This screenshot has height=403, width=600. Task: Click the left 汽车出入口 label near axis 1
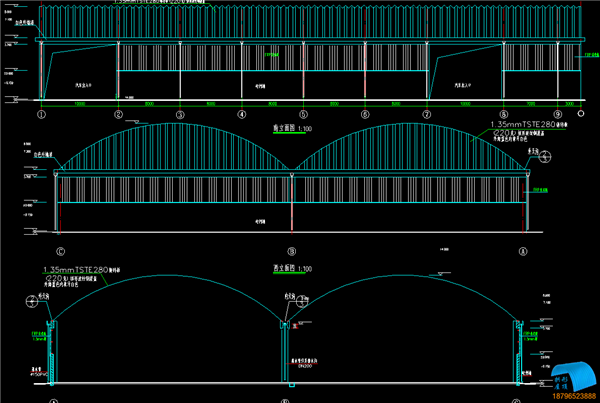coord(83,85)
